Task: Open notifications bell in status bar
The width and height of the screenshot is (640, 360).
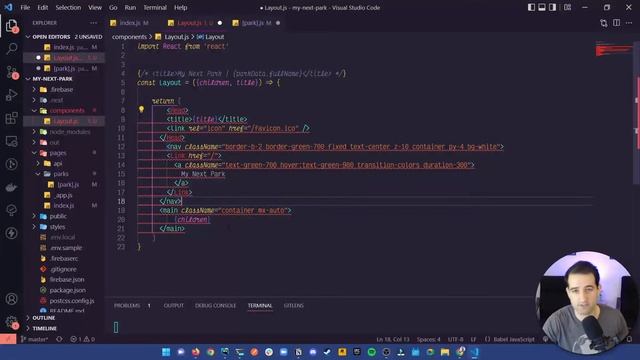Action: [x=629, y=339]
